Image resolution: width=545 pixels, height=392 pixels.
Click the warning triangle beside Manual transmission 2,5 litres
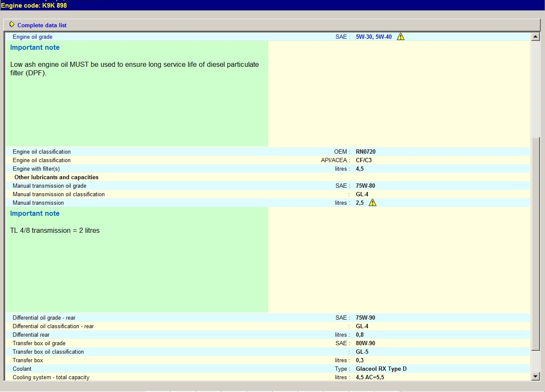pyautogui.click(x=373, y=203)
